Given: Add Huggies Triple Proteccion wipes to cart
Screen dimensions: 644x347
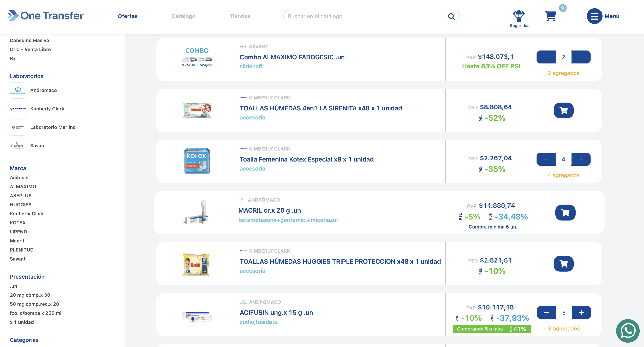Looking at the screenshot, I should pyautogui.click(x=563, y=263).
